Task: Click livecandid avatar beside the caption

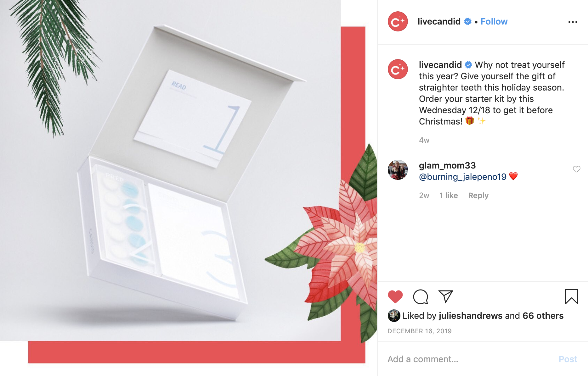Action: point(398,69)
